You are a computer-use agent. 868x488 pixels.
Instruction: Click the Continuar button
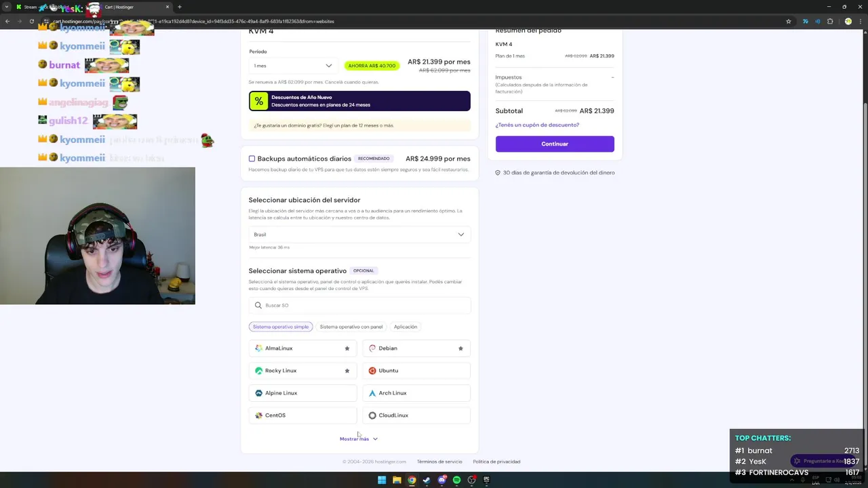pos(555,144)
